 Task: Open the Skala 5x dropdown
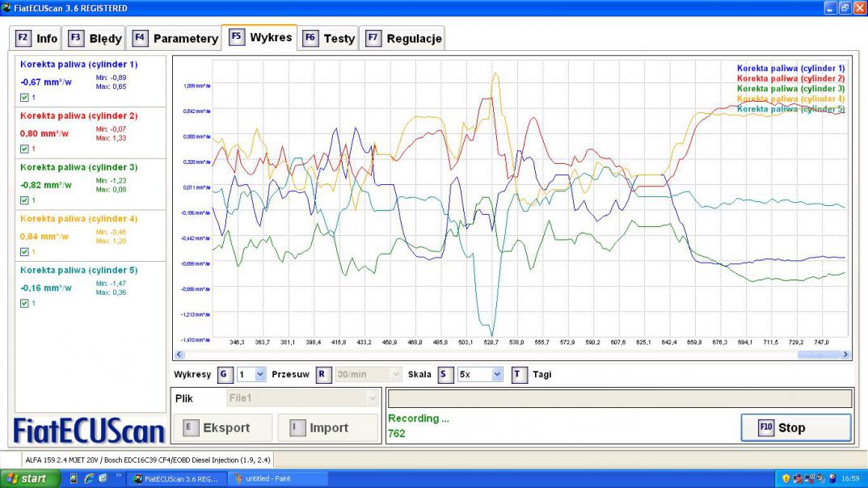(496, 375)
